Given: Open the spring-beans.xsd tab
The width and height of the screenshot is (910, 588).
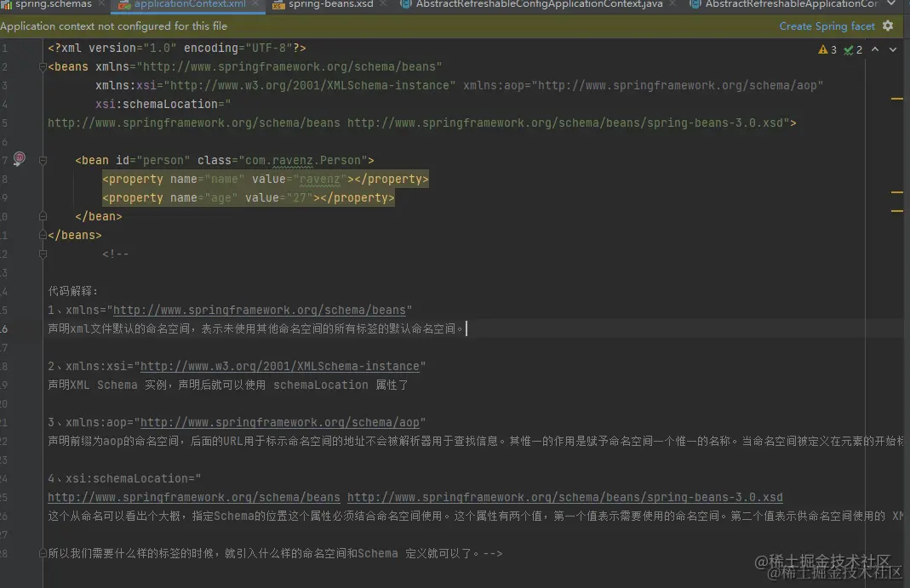Looking at the screenshot, I should [331, 4].
